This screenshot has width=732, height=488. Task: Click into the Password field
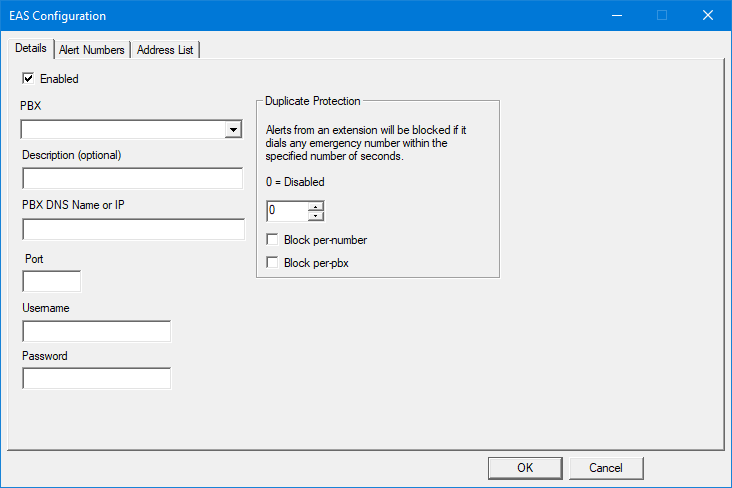point(96,378)
